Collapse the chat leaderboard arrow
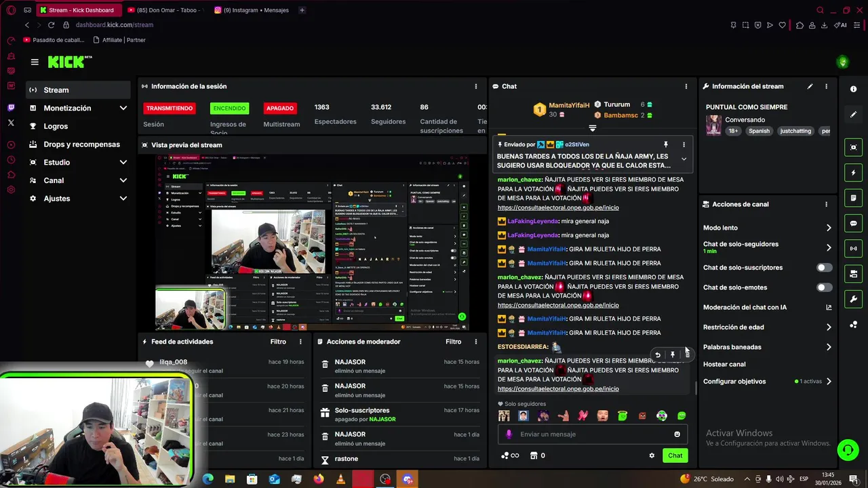868x488 pixels. [592, 128]
